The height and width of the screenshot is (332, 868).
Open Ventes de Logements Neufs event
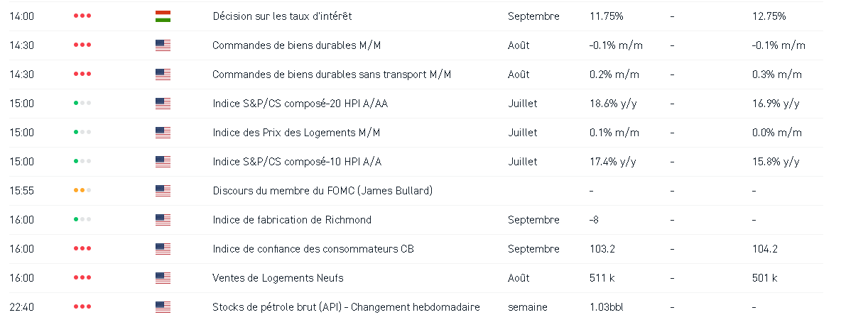tap(278, 278)
